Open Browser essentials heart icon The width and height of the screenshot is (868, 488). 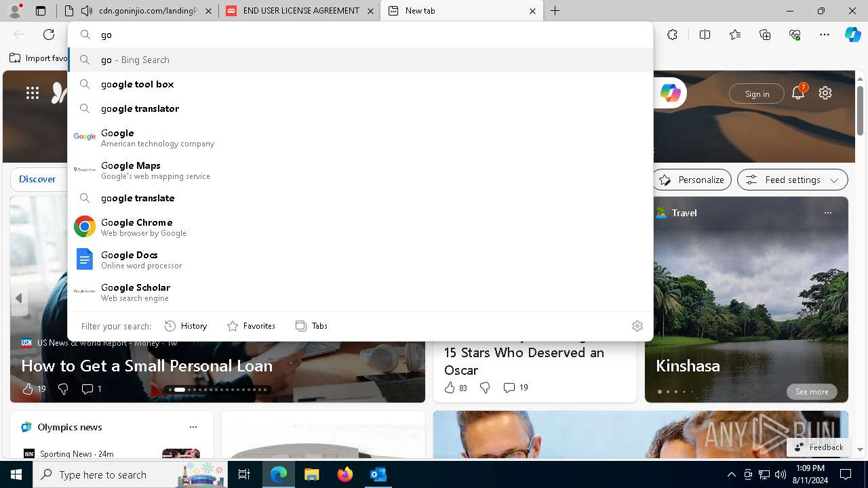(795, 35)
